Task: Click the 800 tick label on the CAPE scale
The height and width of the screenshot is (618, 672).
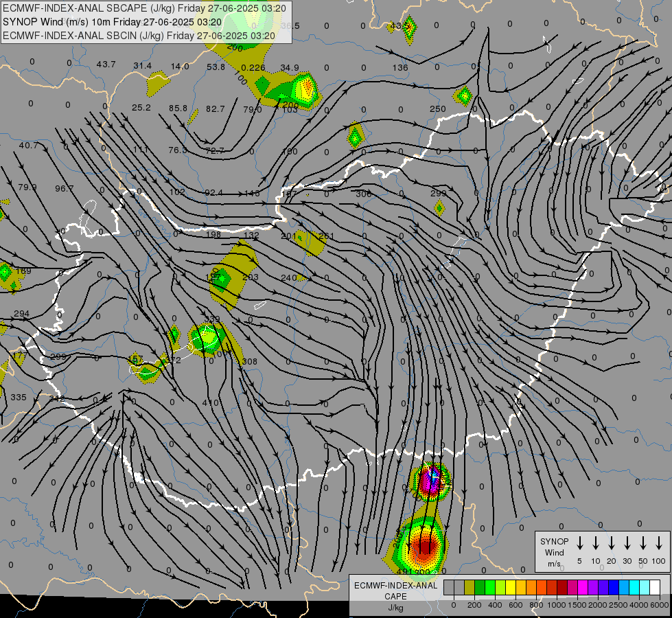Action: pyautogui.click(x=535, y=605)
